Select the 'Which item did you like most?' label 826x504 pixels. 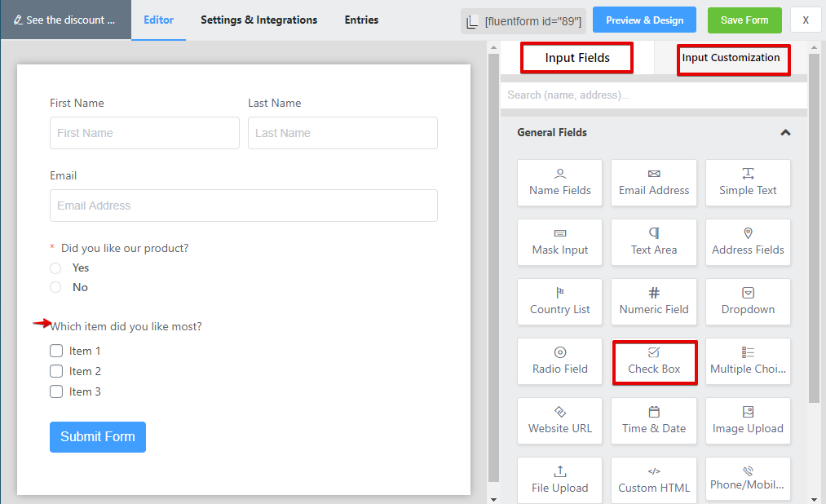coord(126,326)
